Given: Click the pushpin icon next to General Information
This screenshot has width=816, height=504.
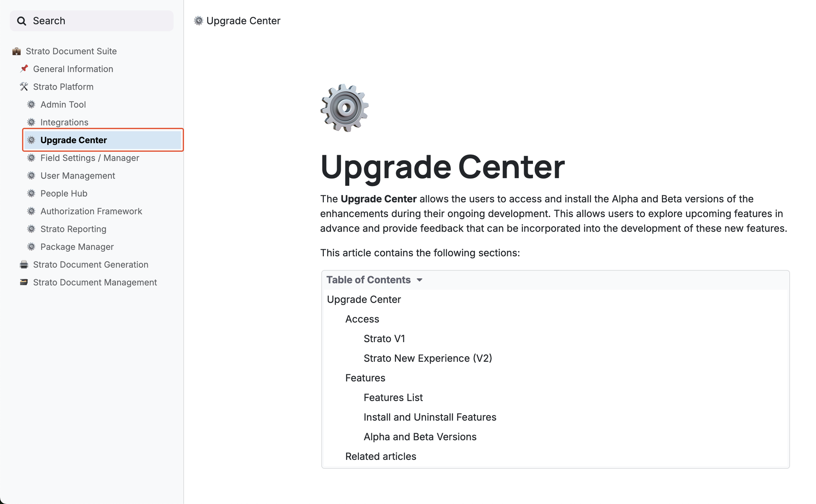Looking at the screenshot, I should tap(24, 69).
